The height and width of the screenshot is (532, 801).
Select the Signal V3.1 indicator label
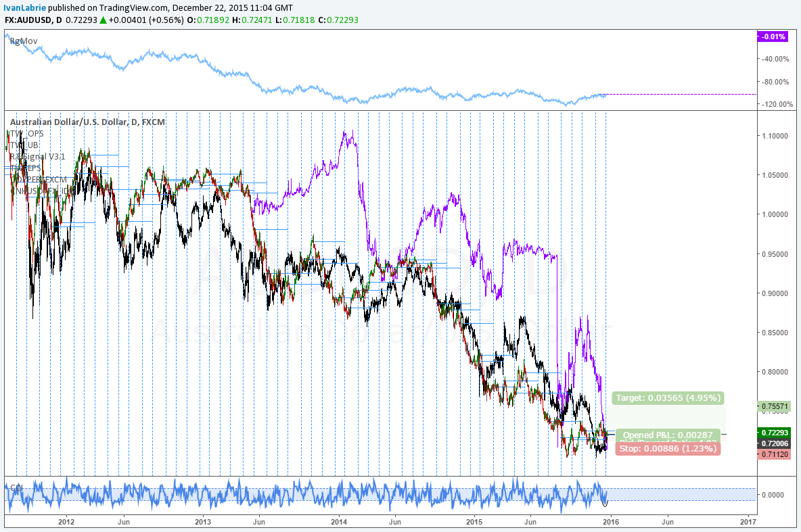tap(37, 157)
